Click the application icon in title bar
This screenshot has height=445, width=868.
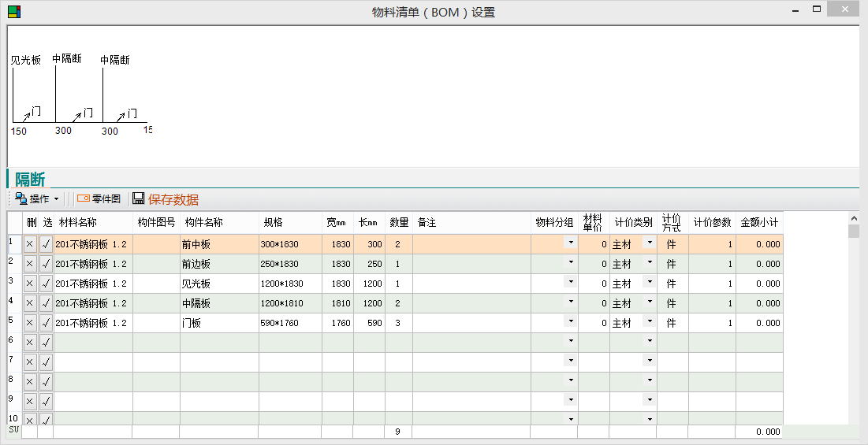click(x=14, y=12)
